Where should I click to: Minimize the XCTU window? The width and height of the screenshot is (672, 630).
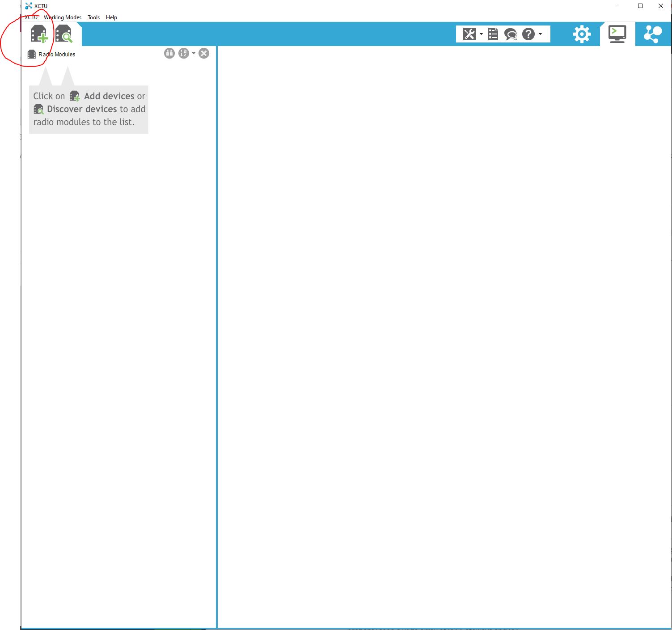coord(620,6)
